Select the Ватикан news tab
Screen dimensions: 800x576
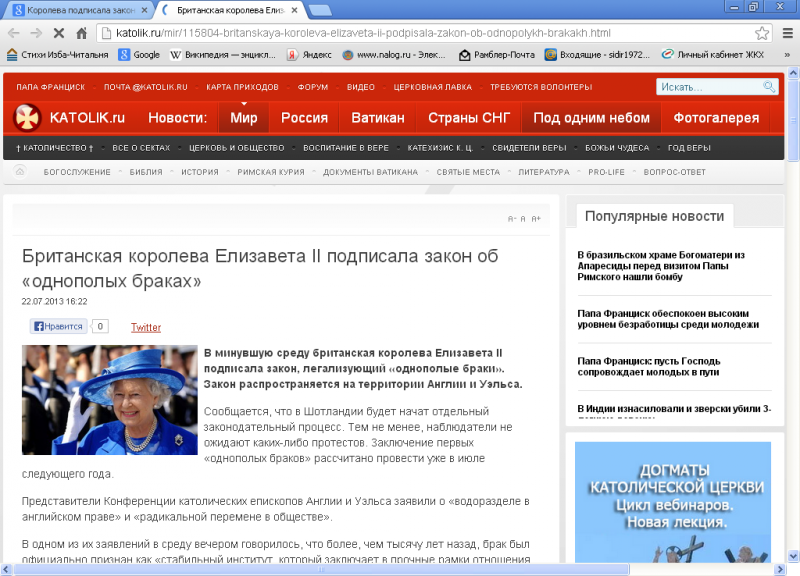click(x=378, y=118)
